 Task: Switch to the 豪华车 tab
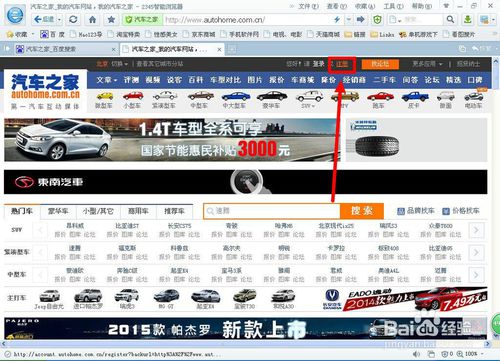pyautogui.click(x=58, y=211)
